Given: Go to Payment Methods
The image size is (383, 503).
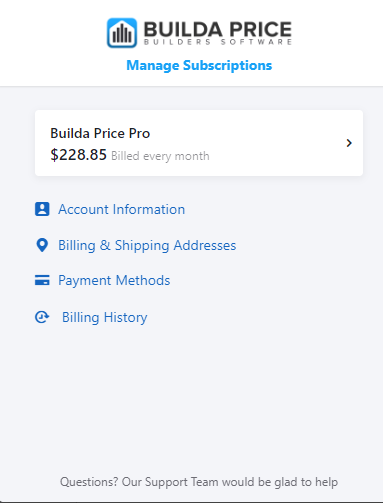Looking at the screenshot, I should (x=114, y=280).
